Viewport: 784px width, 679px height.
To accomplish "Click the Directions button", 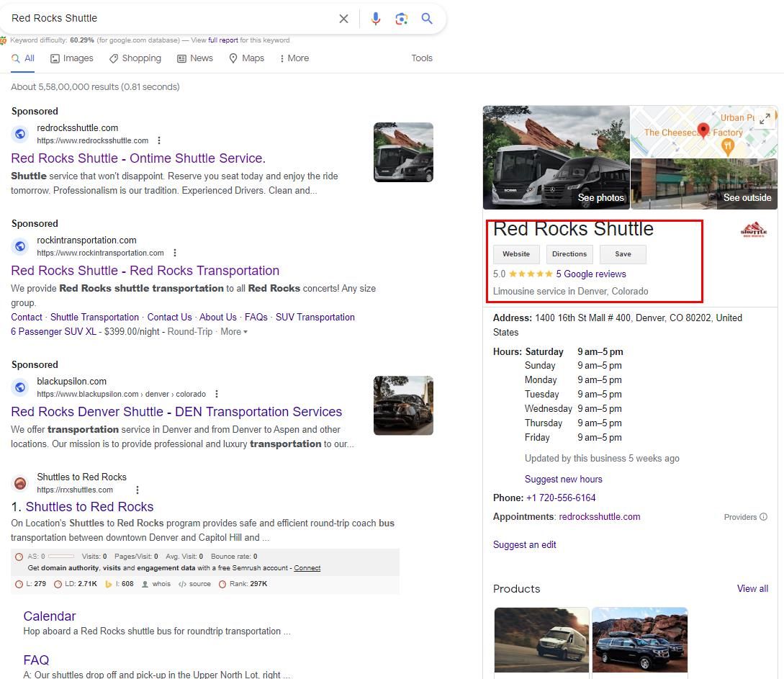I will [x=569, y=254].
